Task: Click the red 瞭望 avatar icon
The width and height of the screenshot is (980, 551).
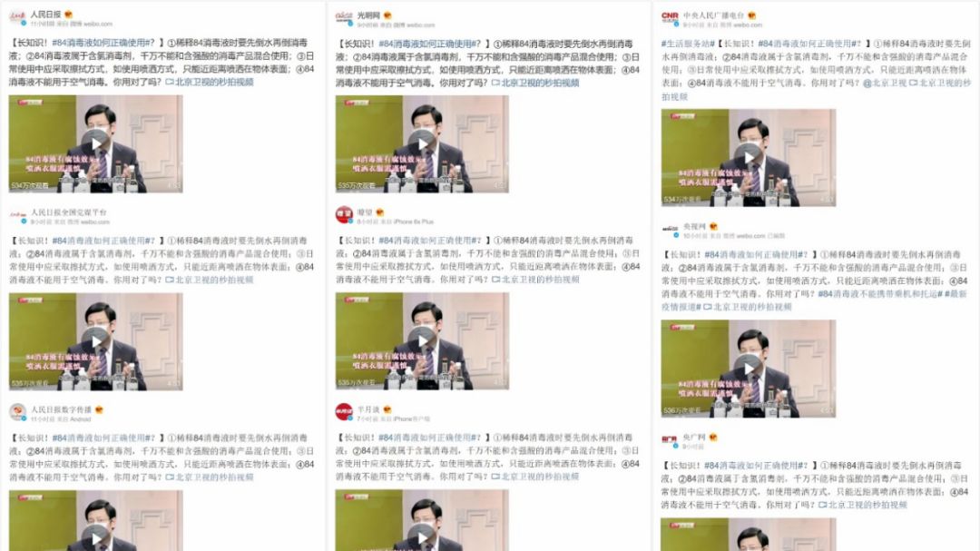Action: [x=344, y=215]
